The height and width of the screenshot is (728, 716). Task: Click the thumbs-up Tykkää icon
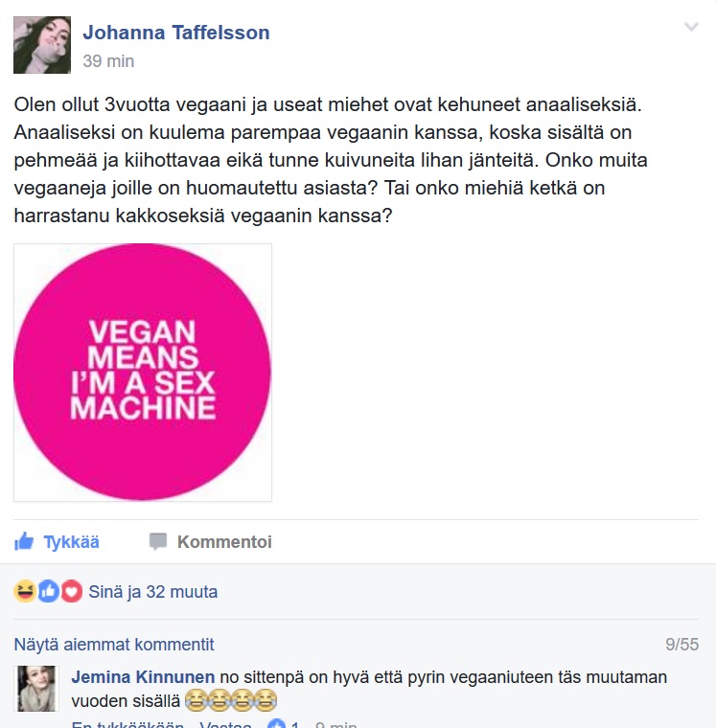24,541
